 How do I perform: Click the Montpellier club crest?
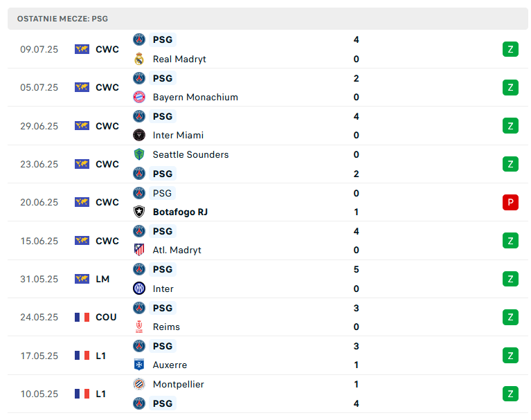(139, 384)
